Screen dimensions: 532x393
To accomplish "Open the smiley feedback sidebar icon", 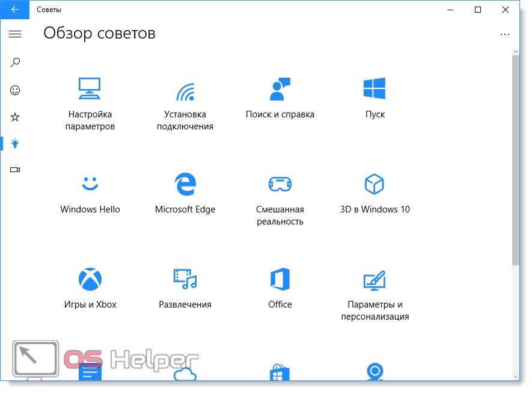I will 15,90.
